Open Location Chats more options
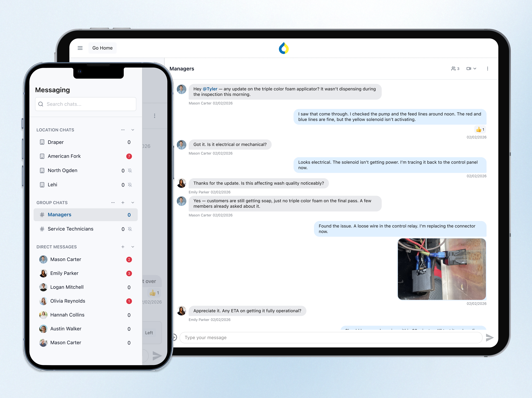Viewport: 532px width, 398px height. click(123, 130)
